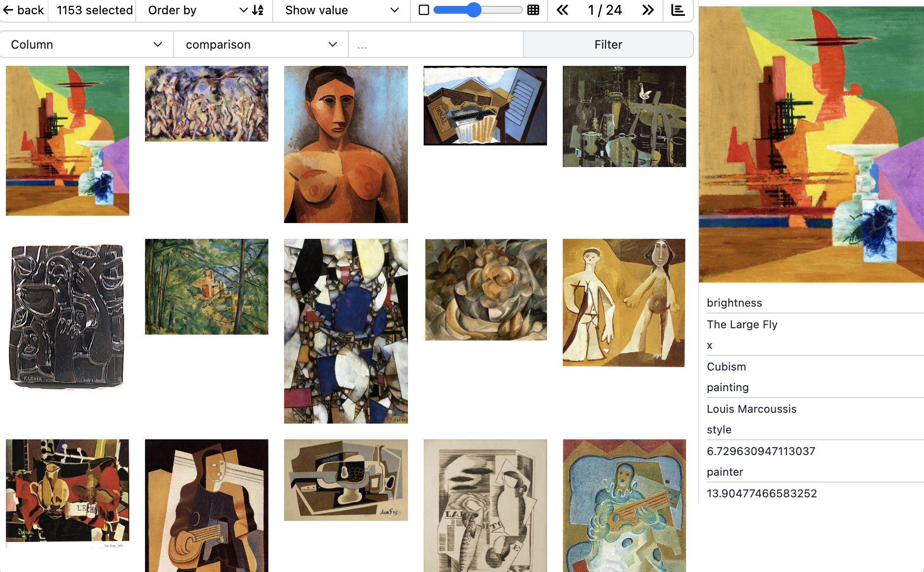The width and height of the screenshot is (924, 572).
Task: Click the back arrow button
Action: click(24, 10)
